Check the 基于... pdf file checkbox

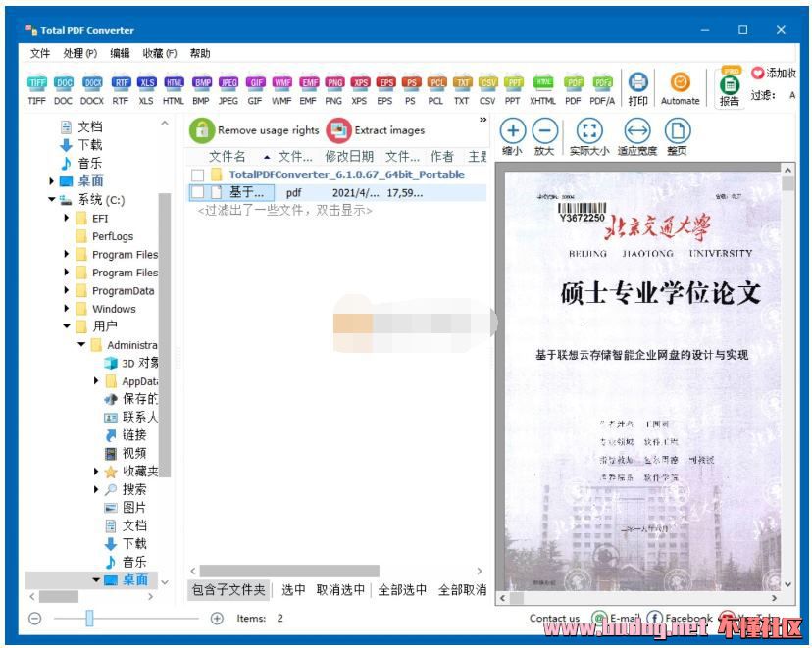(x=197, y=192)
